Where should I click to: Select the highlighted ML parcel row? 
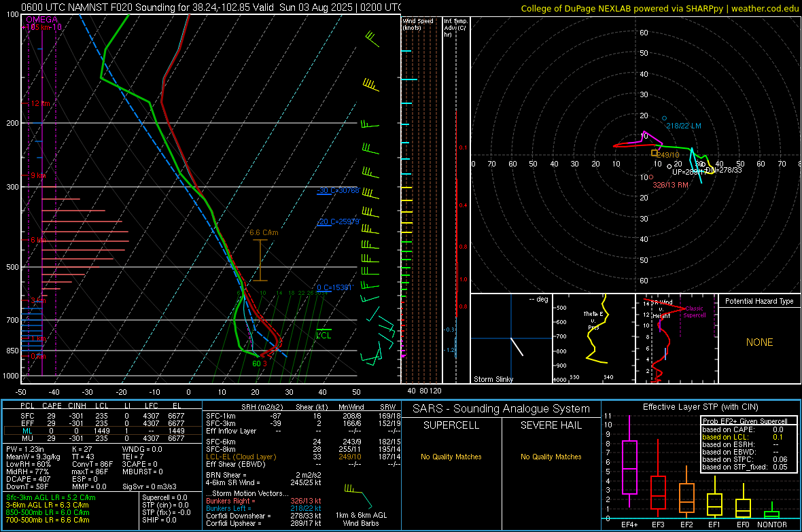pos(103,431)
